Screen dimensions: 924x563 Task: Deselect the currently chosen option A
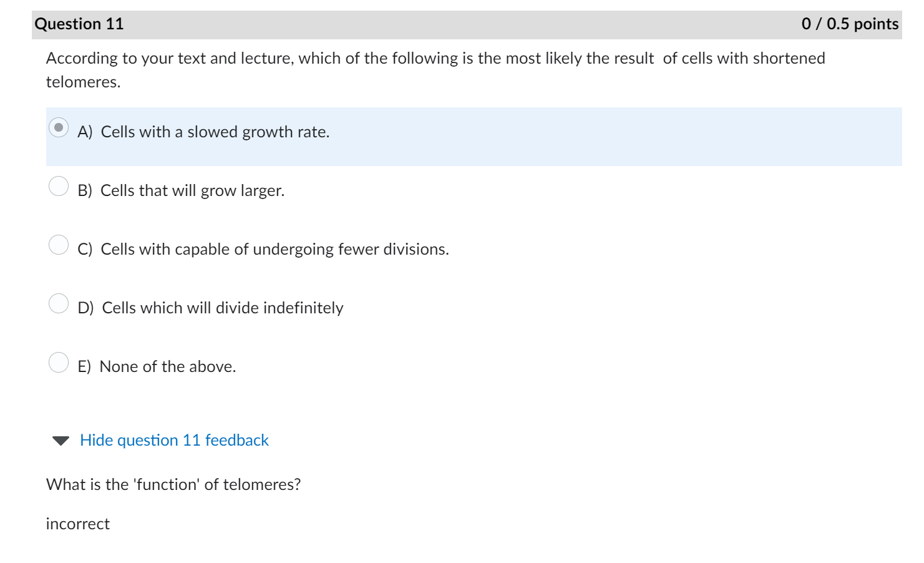coord(59,126)
